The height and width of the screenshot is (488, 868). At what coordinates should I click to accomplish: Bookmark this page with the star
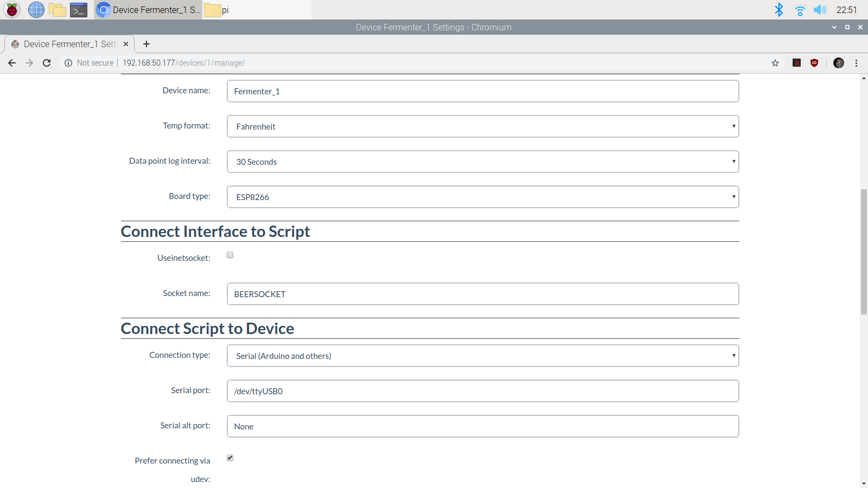pos(775,63)
